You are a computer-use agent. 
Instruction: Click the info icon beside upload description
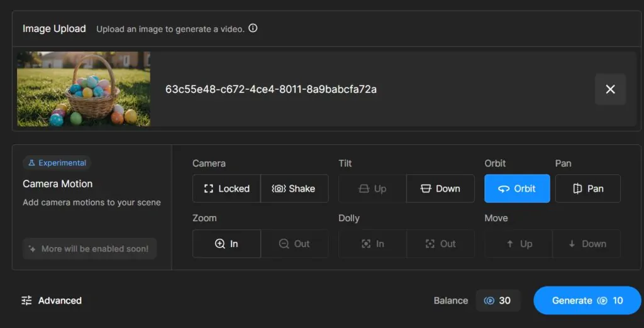coord(253,28)
